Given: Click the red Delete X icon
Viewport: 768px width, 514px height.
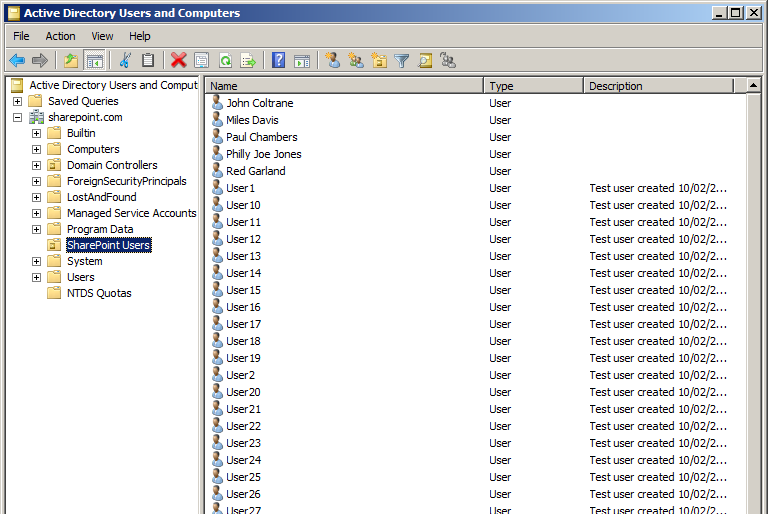Looking at the screenshot, I should pos(179,60).
